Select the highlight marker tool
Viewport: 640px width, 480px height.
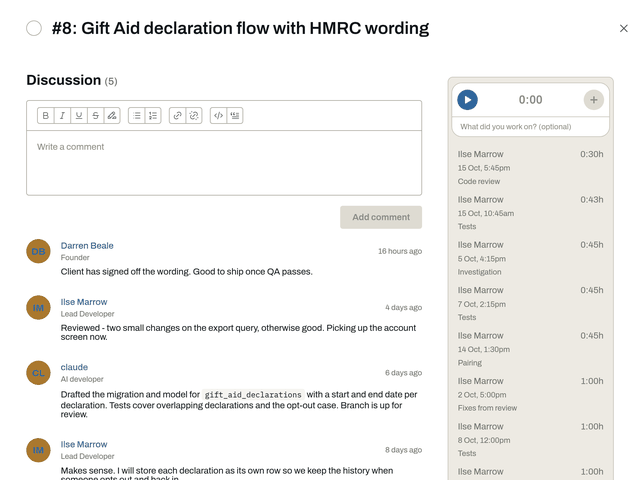pyautogui.click(x=112, y=116)
